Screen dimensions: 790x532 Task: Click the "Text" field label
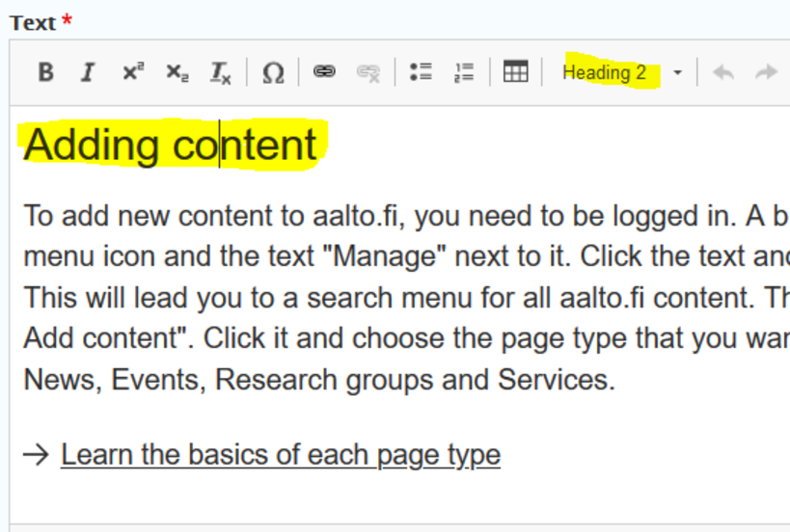(33, 22)
